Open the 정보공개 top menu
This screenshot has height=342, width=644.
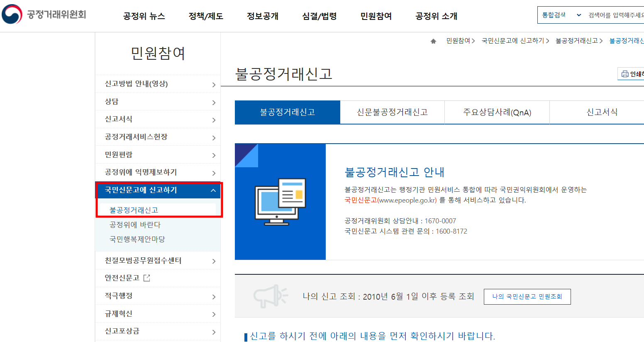coord(262,16)
